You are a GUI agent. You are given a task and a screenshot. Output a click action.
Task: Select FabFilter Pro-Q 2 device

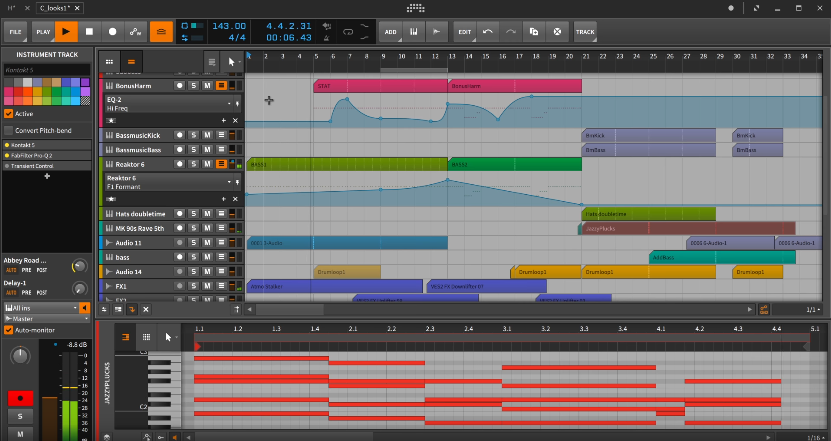(x=47, y=155)
